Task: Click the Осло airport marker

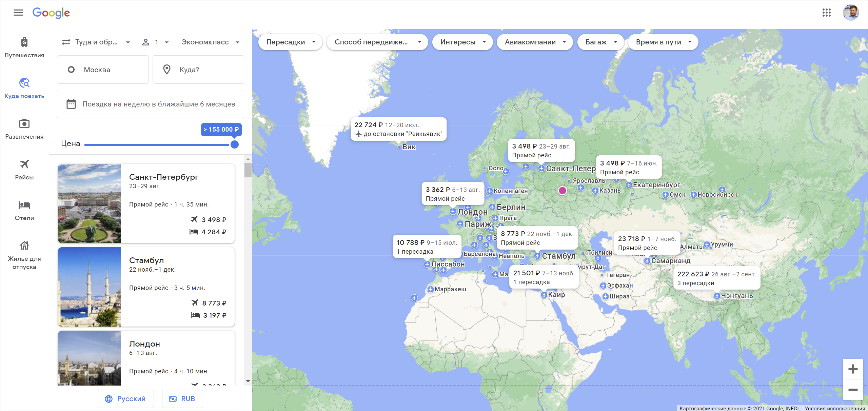Action: point(485,168)
